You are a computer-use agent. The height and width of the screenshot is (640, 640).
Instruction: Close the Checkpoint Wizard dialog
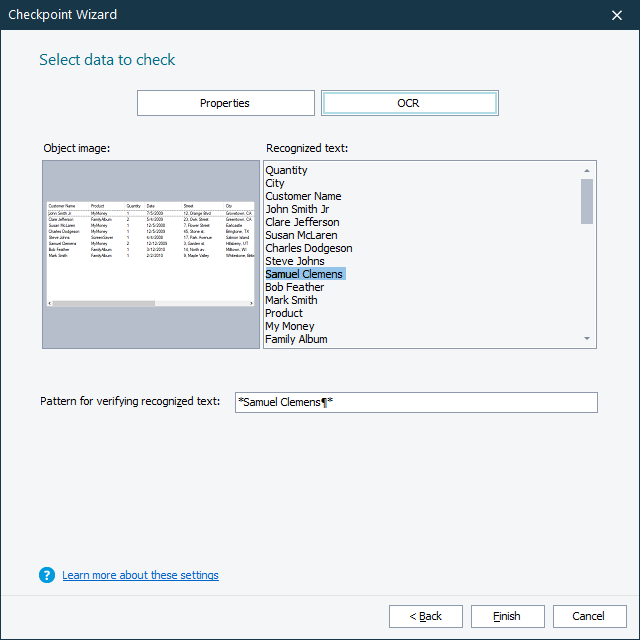pyautogui.click(x=616, y=15)
